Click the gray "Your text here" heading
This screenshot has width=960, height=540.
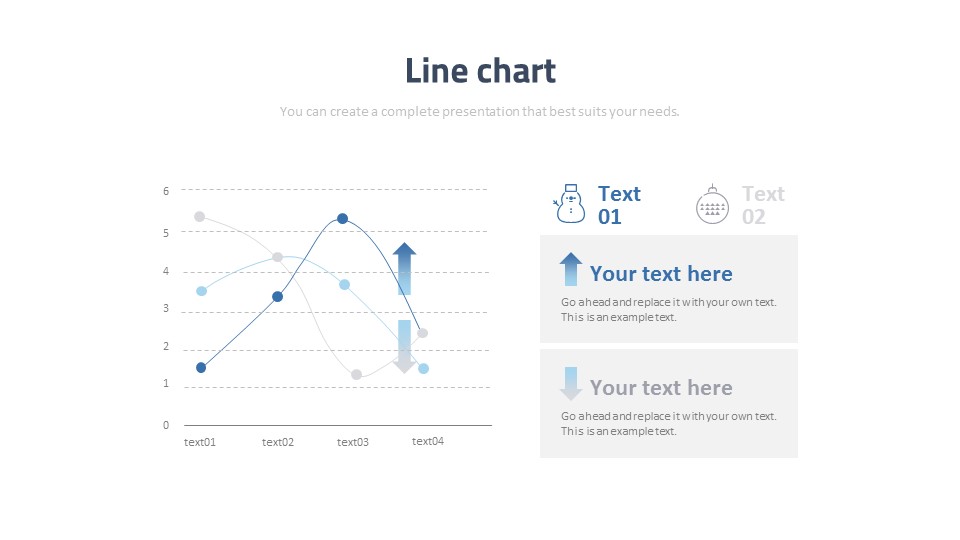(x=661, y=388)
